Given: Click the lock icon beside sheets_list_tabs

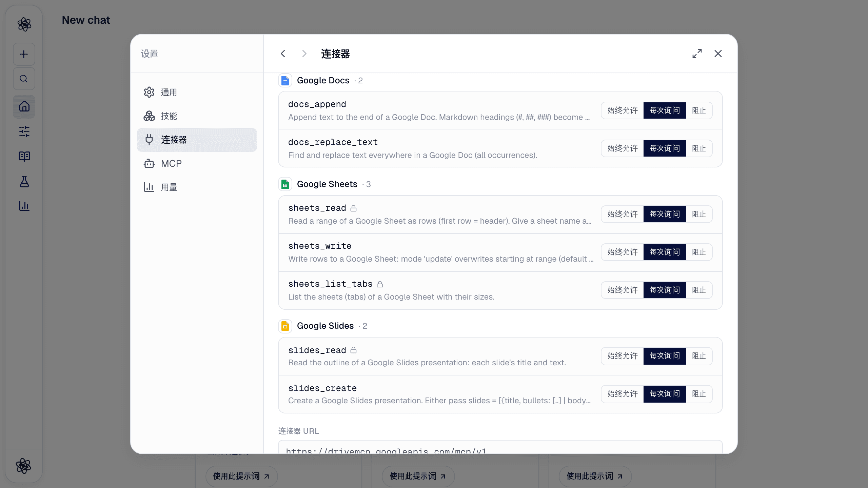Looking at the screenshot, I should pos(380,284).
